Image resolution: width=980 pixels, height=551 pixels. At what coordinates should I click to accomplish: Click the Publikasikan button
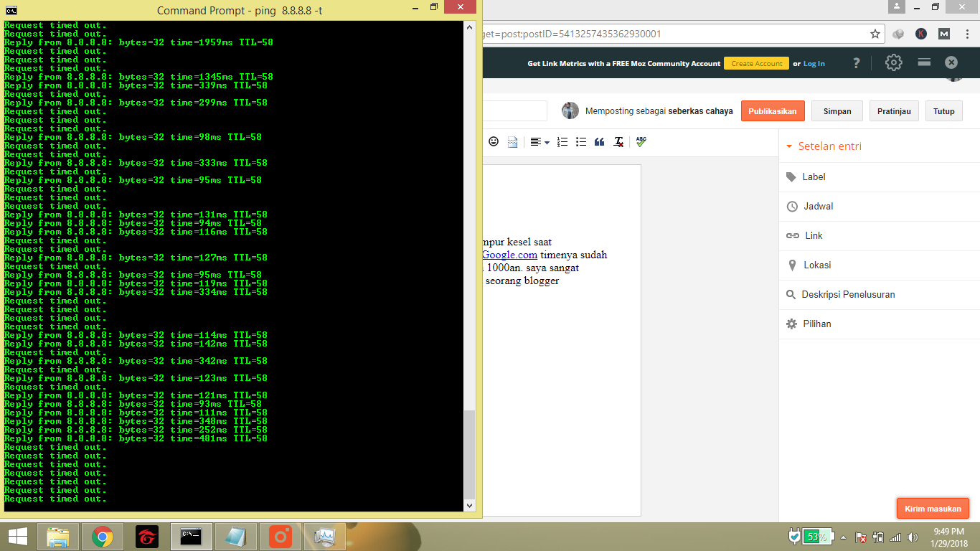pos(773,110)
